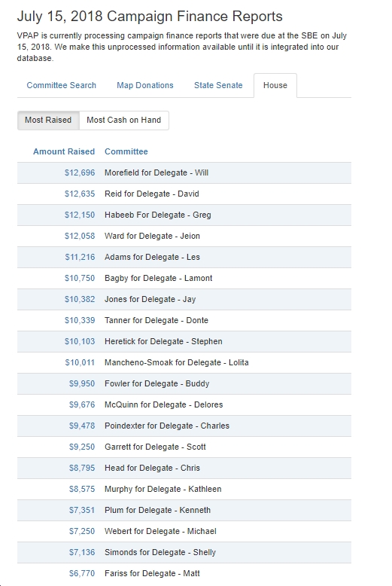Toggle the Most Raised view button
The width and height of the screenshot is (392, 586).
coord(48,120)
